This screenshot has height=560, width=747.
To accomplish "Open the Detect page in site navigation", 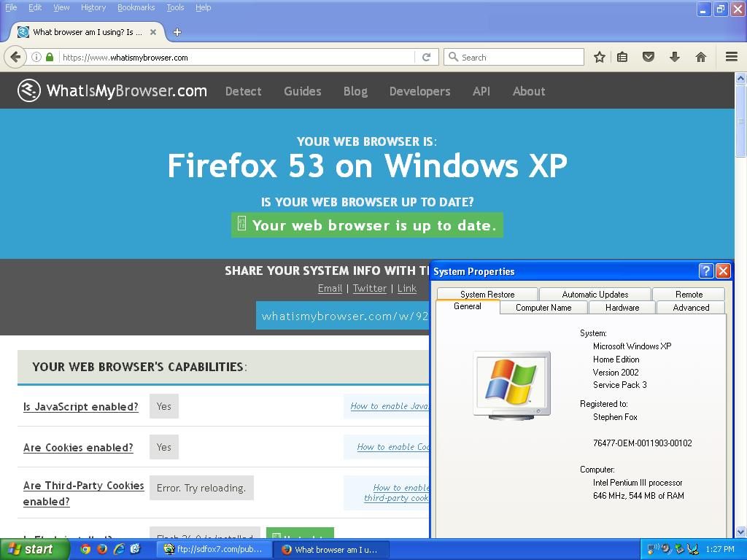I will pyautogui.click(x=244, y=91).
